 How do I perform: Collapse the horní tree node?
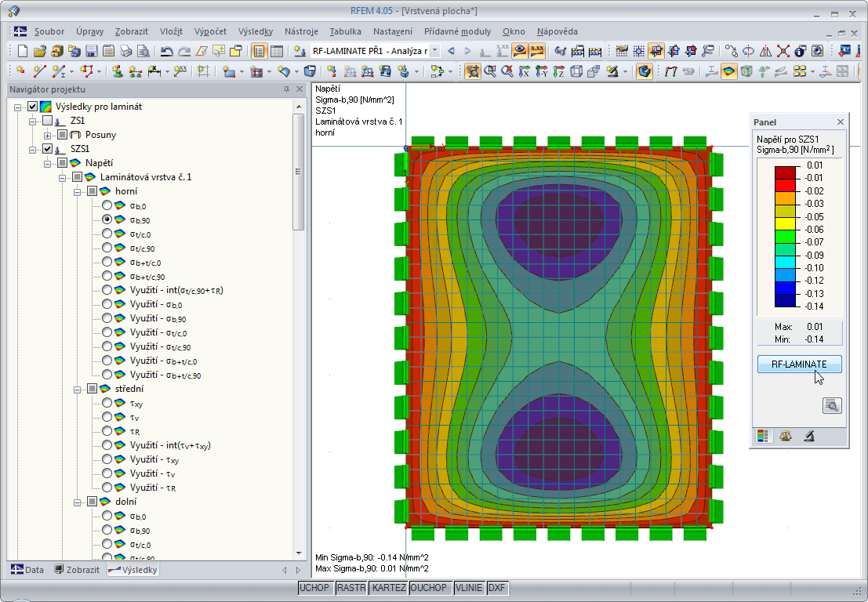[78, 191]
